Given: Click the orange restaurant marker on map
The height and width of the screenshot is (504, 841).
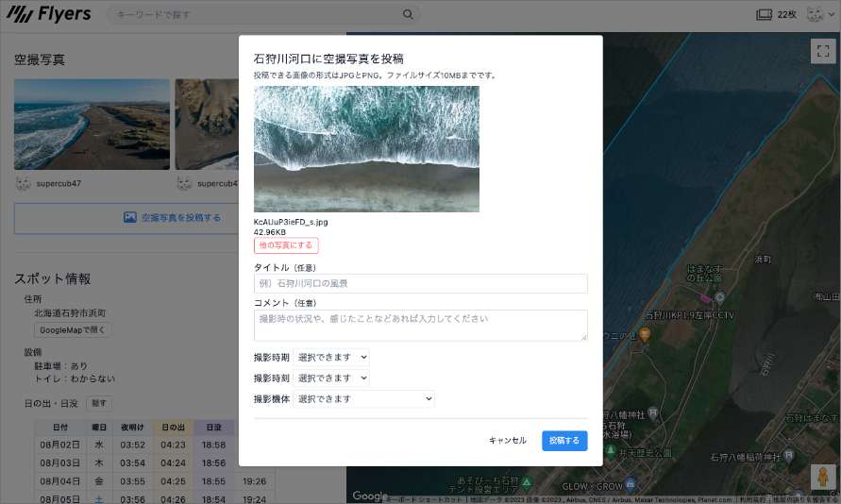Looking at the screenshot, I should (x=645, y=333).
